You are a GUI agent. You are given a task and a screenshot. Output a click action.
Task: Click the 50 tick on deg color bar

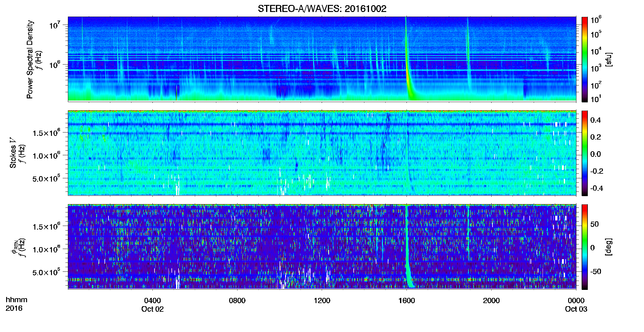pyautogui.click(x=595, y=224)
